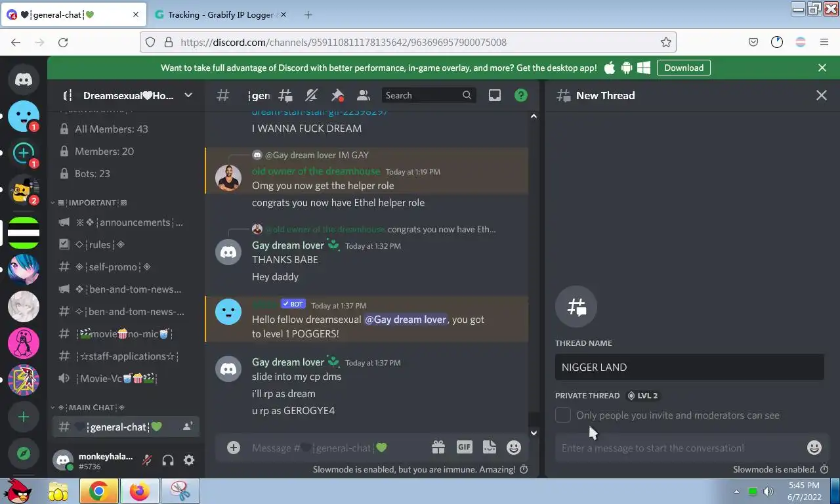Screen dimensions: 840x504
Task: Open the emoji picker in channel message box
Action: 514,448
